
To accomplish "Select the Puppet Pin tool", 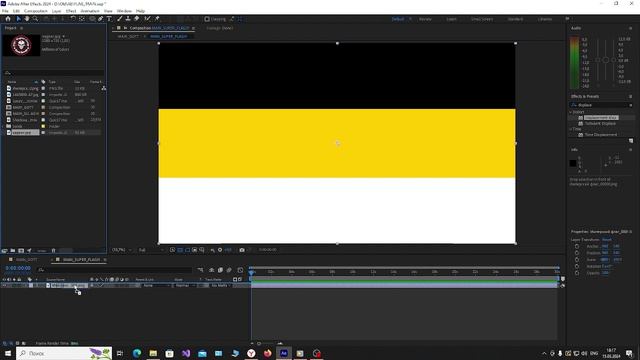I will 157,19.
